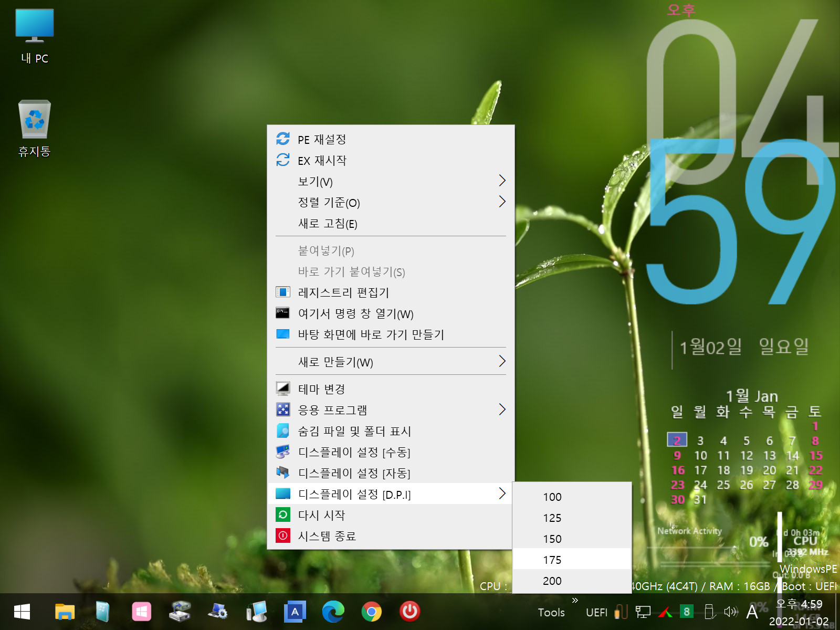Open the disk drive tool in taskbar
The image size is (840, 630).
click(180, 612)
